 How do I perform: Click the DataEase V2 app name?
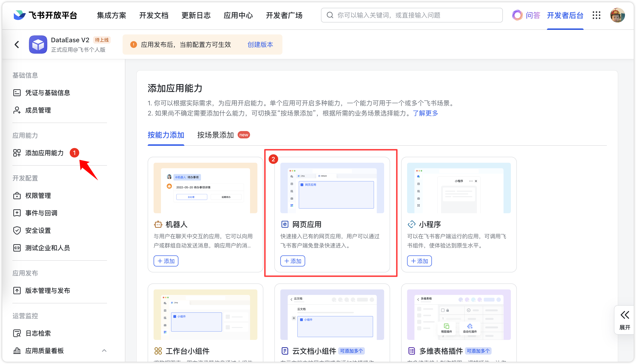[x=70, y=40]
